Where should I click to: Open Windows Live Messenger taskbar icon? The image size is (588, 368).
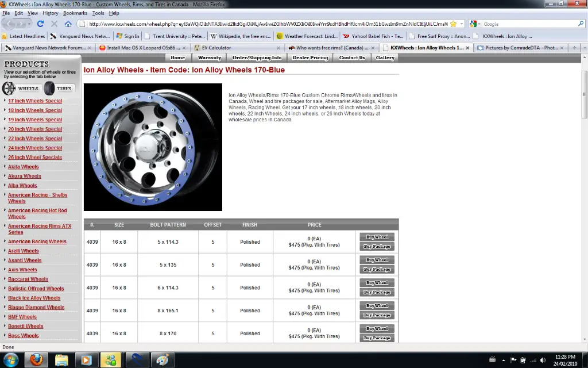pyautogui.click(x=111, y=360)
